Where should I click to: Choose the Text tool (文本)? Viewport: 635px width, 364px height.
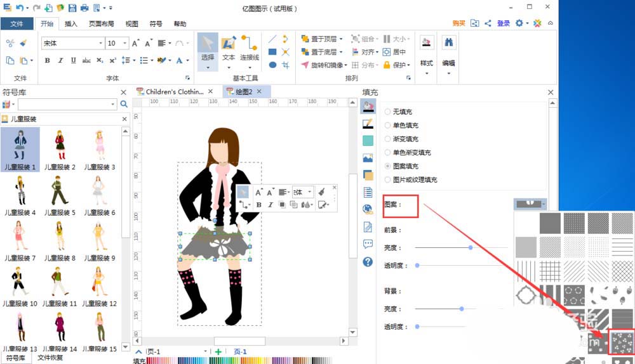click(229, 52)
